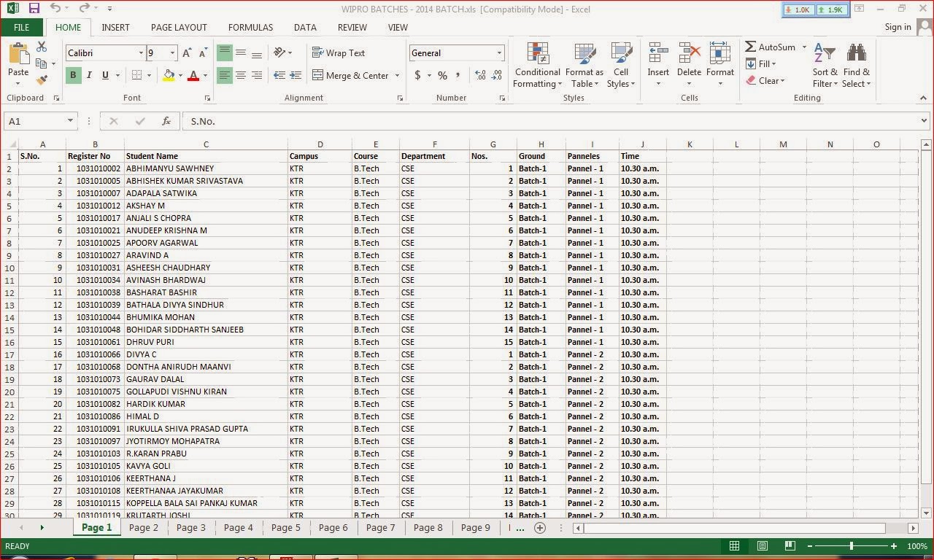The height and width of the screenshot is (560, 934).
Task: Activate the Format Painter brush
Action: pyautogui.click(x=42, y=80)
